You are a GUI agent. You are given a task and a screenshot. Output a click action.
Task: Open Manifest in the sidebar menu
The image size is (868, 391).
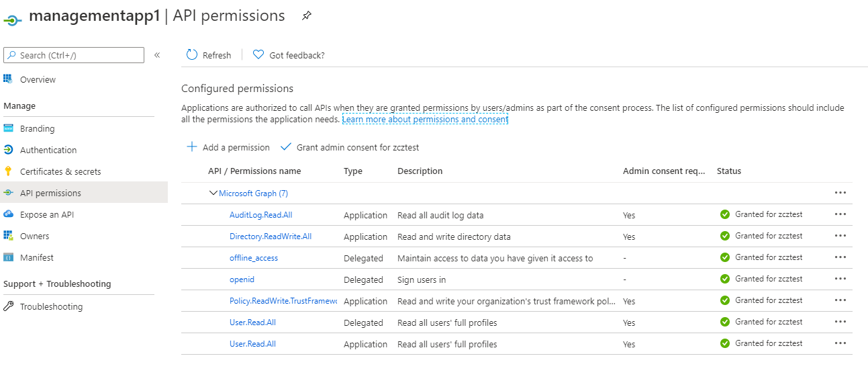(37, 257)
